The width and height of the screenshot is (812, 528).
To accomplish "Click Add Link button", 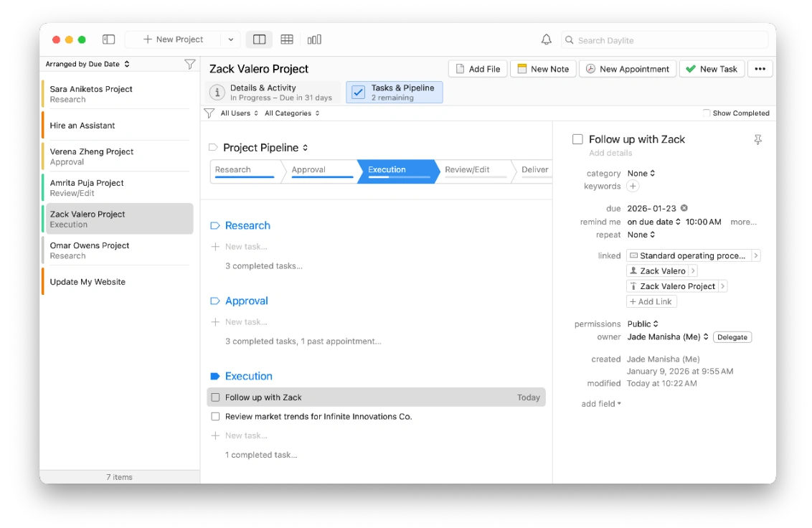I will [x=651, y=301].
